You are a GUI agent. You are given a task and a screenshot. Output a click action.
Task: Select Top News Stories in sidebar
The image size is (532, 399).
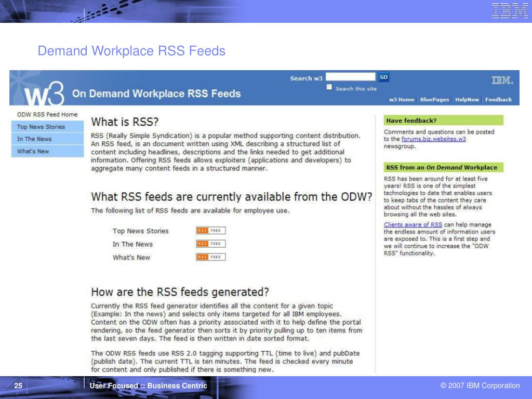(x=47, y=127)
